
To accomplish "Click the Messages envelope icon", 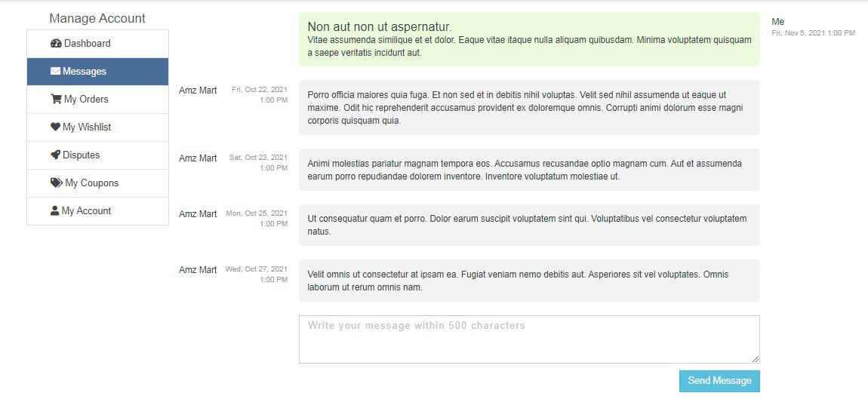I will pyautogui.click(x=55, y=72).
